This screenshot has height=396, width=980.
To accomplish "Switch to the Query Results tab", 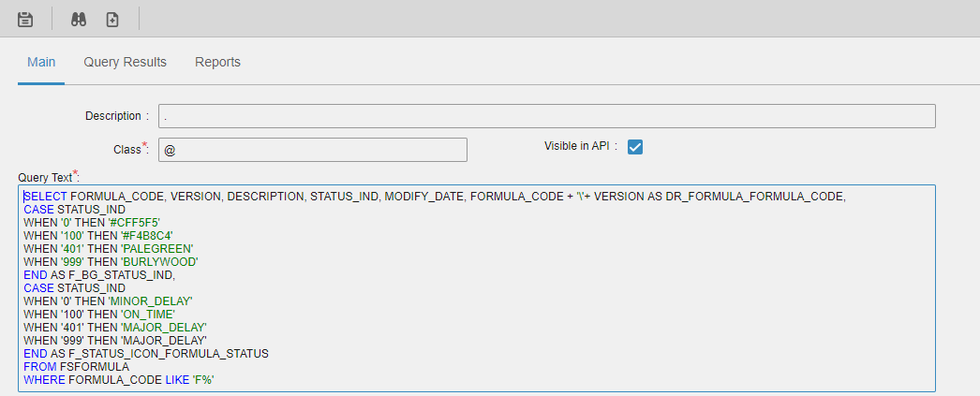I will point(125,62).
